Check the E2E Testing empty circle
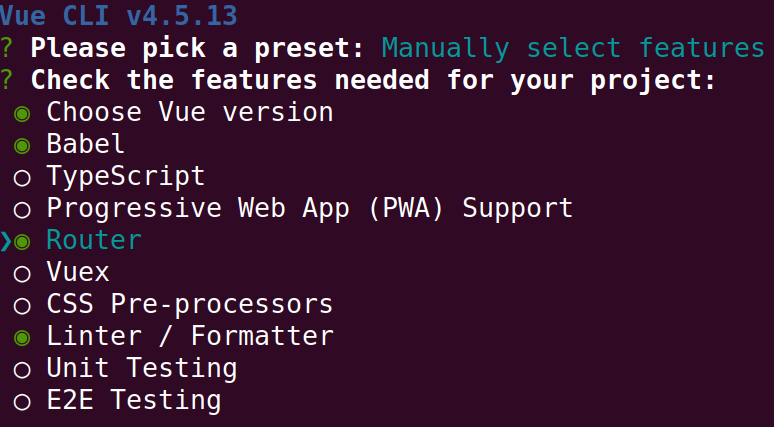The width and height of the screenshot is (774, 427). pyautogui.click(x=22, y=401)
